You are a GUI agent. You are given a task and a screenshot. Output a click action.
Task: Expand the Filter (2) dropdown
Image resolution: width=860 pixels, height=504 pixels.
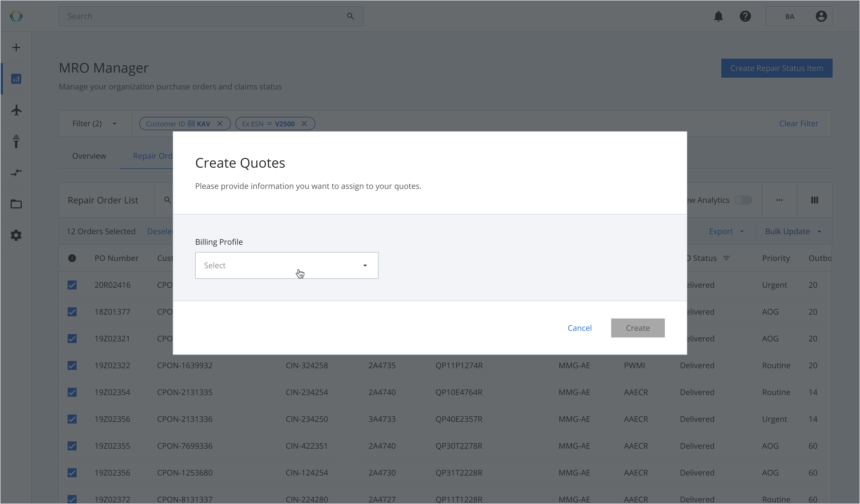pyautogui.click(x=95, y=123)
